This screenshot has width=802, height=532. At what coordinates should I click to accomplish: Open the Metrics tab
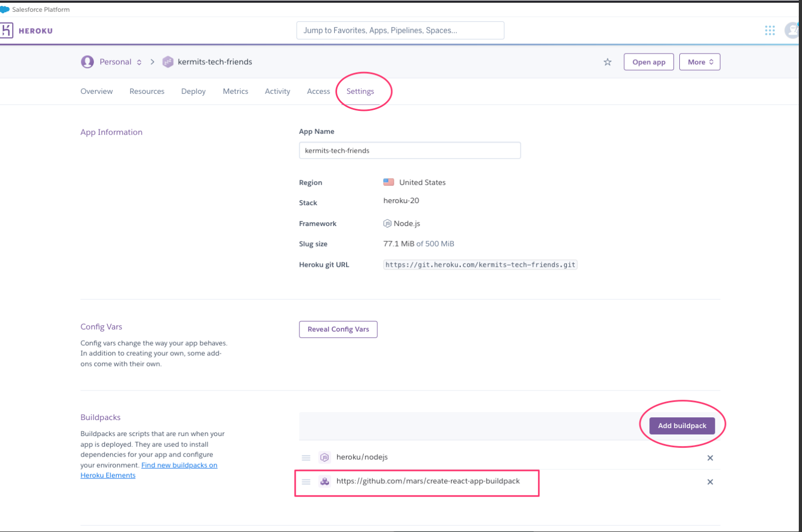(236, 91)
